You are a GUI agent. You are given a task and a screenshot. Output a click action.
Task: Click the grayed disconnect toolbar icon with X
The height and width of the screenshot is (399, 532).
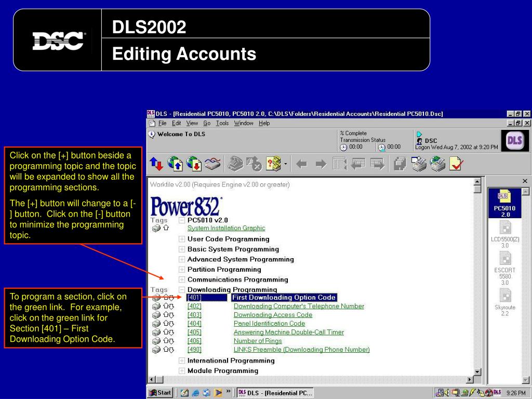click(254, 164)
